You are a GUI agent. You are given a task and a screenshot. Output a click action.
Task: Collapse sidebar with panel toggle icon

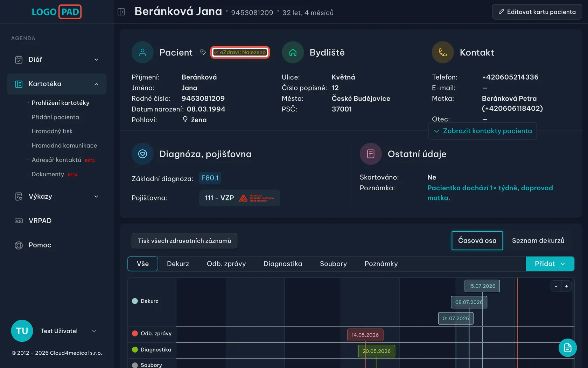tap(121, 12)
